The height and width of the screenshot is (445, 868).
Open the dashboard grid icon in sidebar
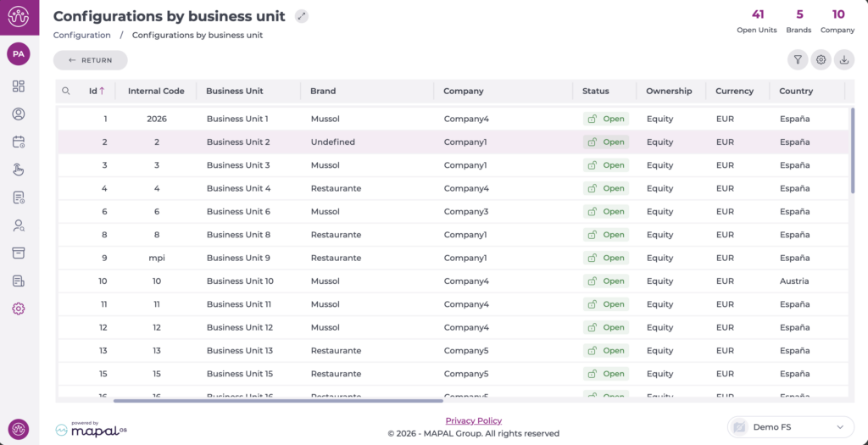tap(19, 86)
